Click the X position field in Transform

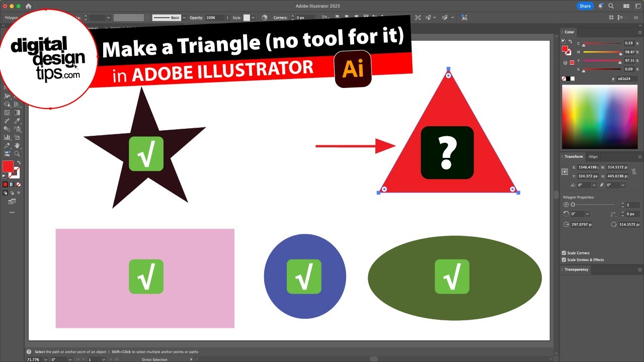(x=588, y=167)
